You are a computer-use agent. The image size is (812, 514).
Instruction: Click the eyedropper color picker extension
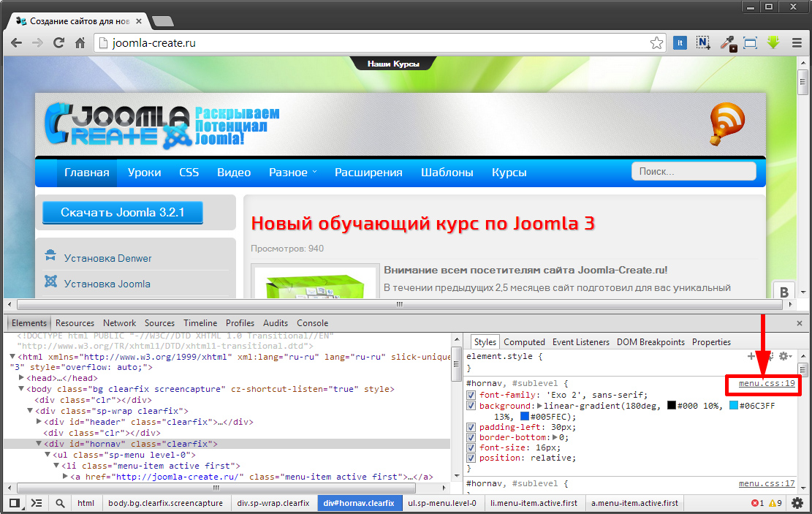click(x=728, y=43)
